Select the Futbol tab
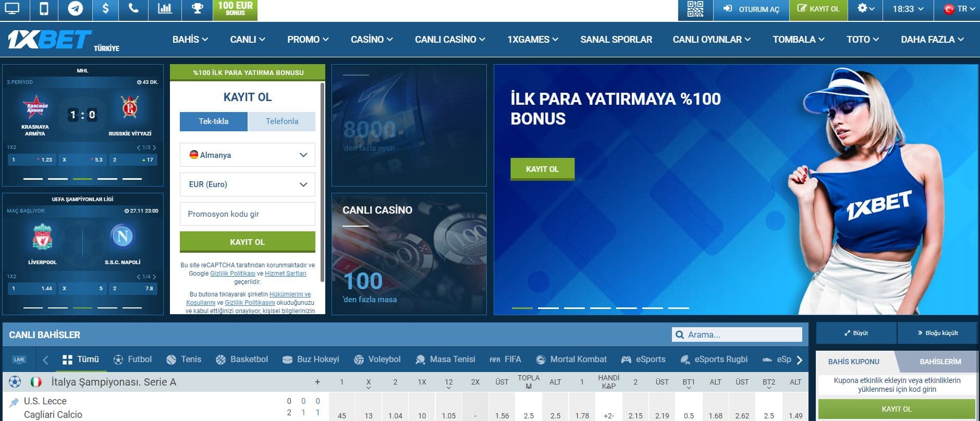Image resolution: width=980 pixels, height=421 pixels. [132, 360]
